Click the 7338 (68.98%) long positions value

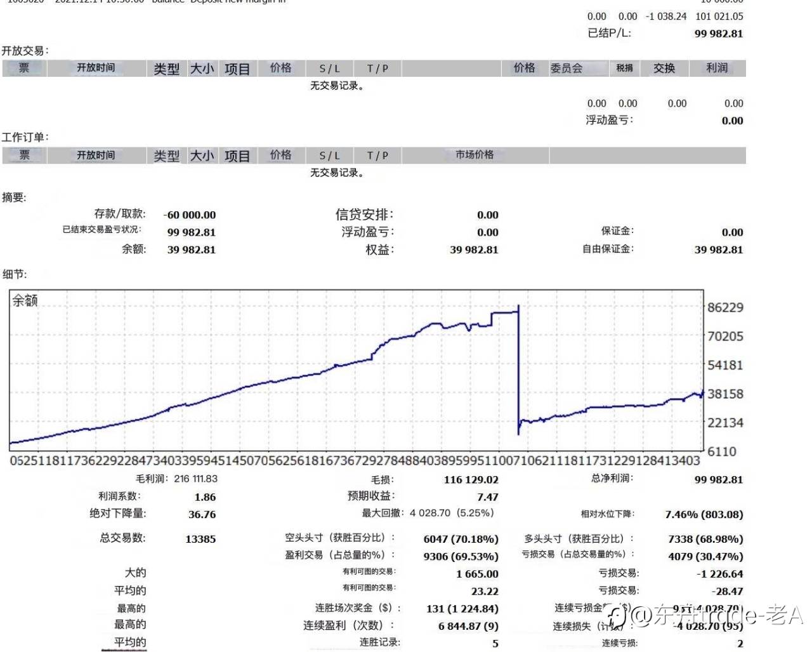tap(705, 540)
